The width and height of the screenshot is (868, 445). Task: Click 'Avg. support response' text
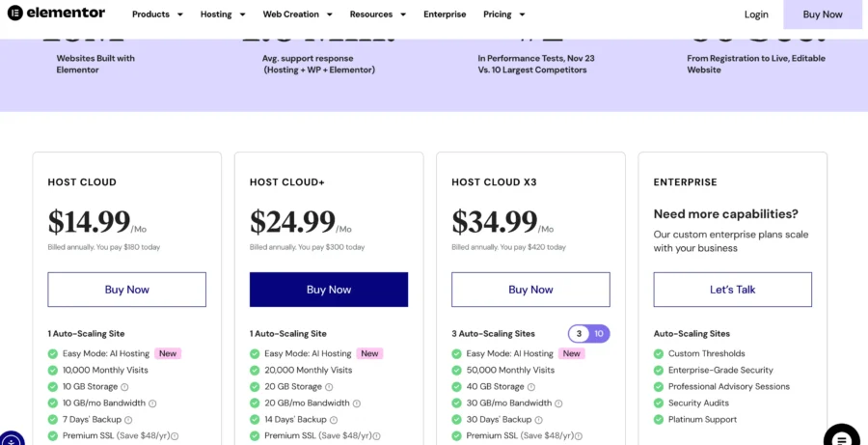tap(308, 58)
